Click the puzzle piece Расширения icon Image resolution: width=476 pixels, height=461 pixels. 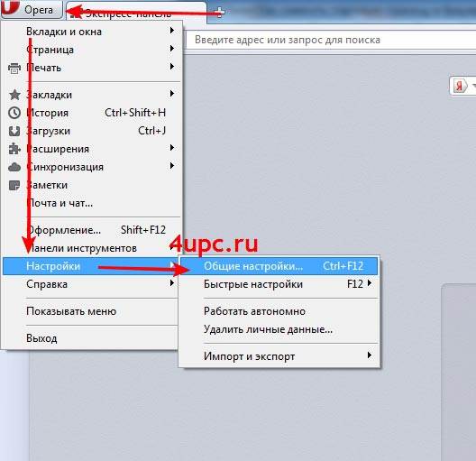click(14, 149)
